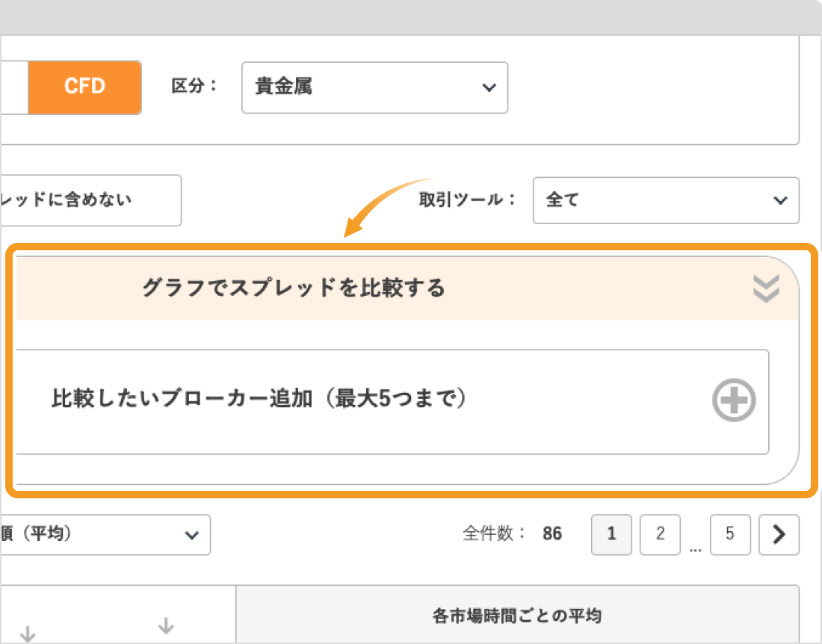Click the double chevron on graph comparison bar
This screenshot has height=644, width=822.
(765, 288)
